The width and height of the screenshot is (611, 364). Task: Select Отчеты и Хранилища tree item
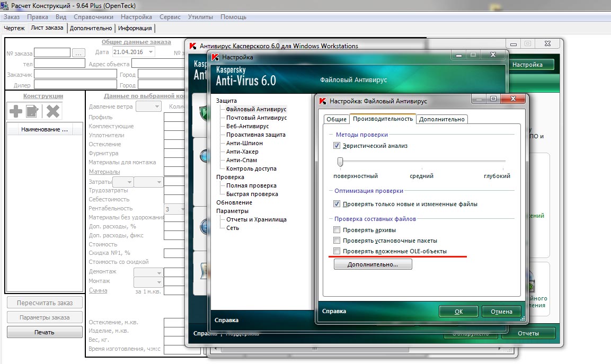tap(256, 219)
